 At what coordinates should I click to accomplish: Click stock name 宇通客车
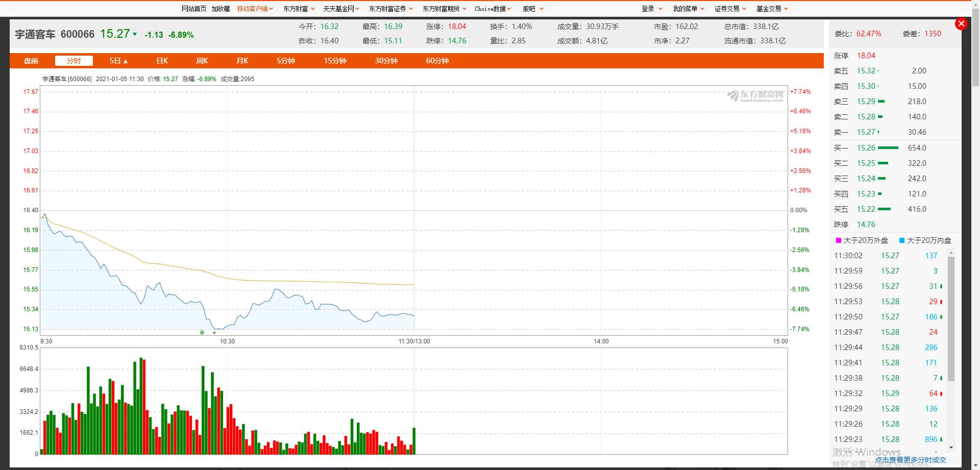click(x=35, y=34)
